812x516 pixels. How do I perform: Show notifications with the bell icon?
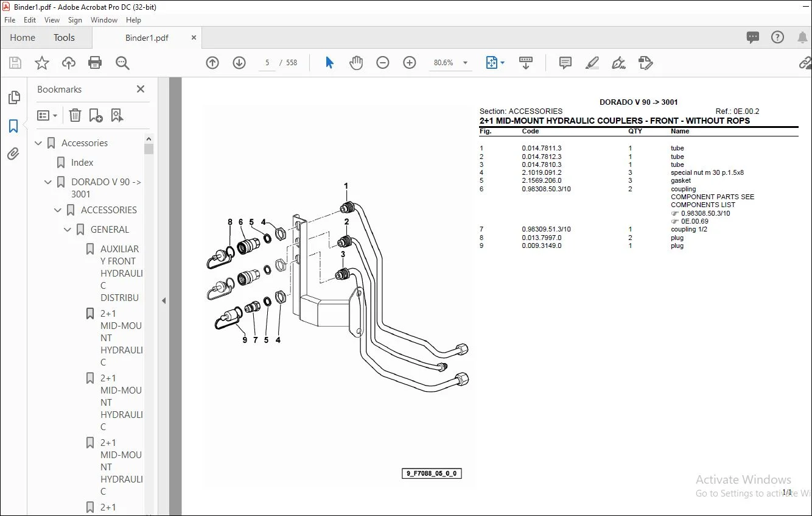(802, 38)
